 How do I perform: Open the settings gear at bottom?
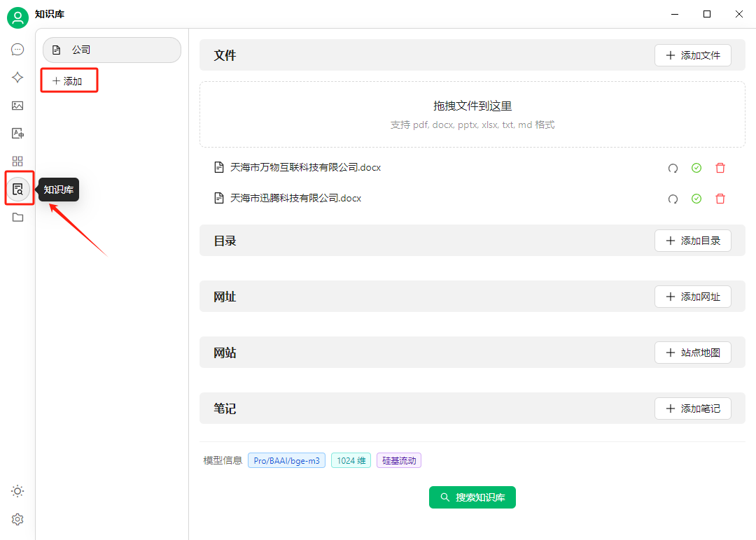click(17, 519)
